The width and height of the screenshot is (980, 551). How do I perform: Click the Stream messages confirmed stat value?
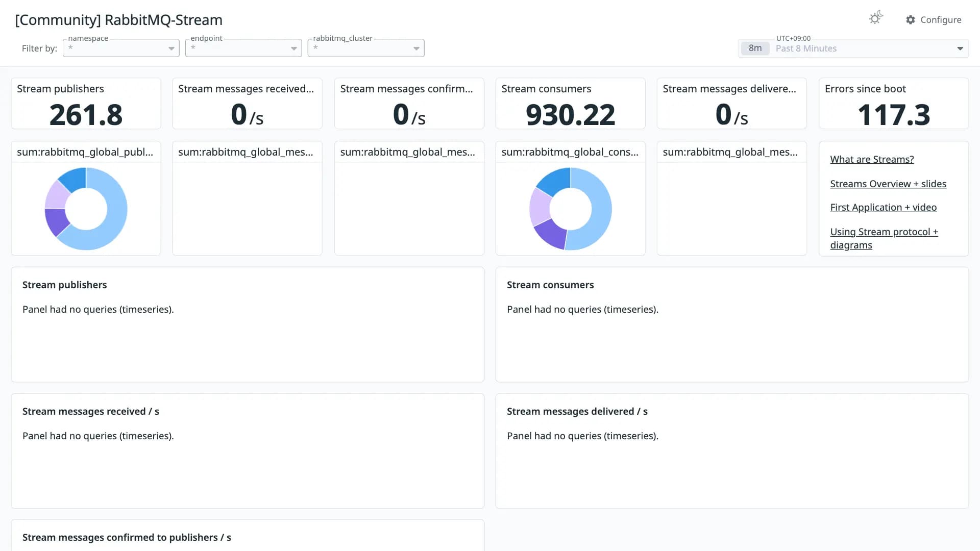pos(409,115)
